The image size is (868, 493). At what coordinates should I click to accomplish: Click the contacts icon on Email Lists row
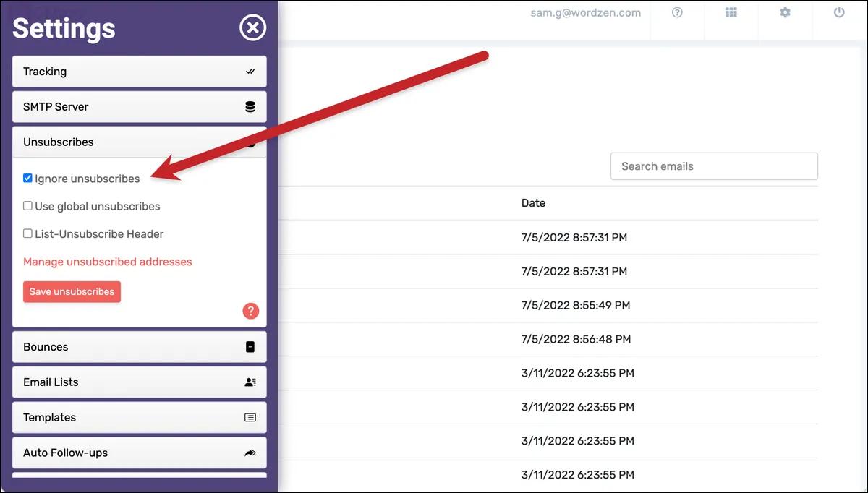pos(250,382)
